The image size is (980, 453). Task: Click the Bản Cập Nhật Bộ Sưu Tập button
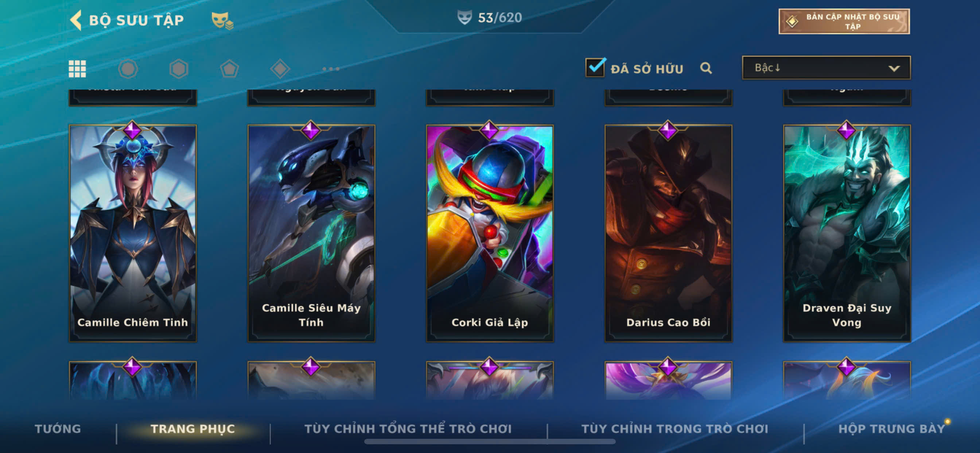coord(844,22)
